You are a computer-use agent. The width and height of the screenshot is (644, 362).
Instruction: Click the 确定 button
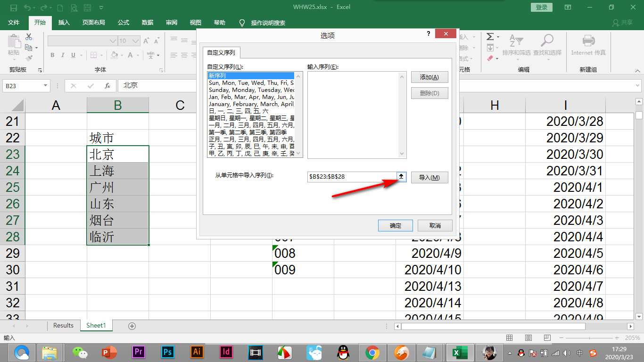(x=396, y=226)
